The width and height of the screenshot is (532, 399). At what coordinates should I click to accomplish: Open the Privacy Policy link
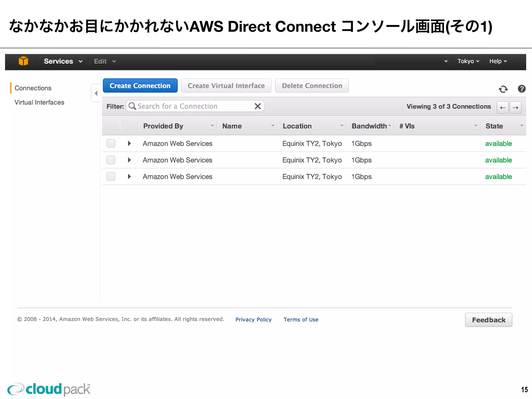253,320
